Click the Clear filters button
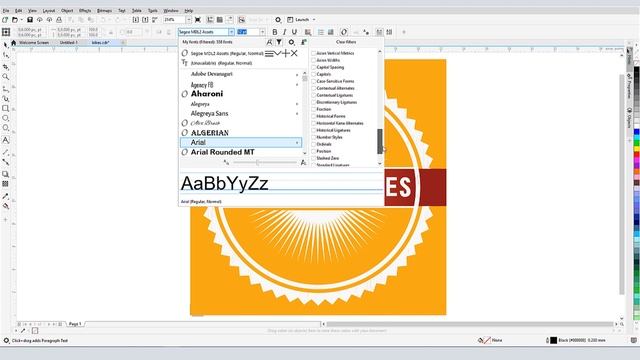The width and height of the screenshot is (640, 360). click(x=346, y=42)
